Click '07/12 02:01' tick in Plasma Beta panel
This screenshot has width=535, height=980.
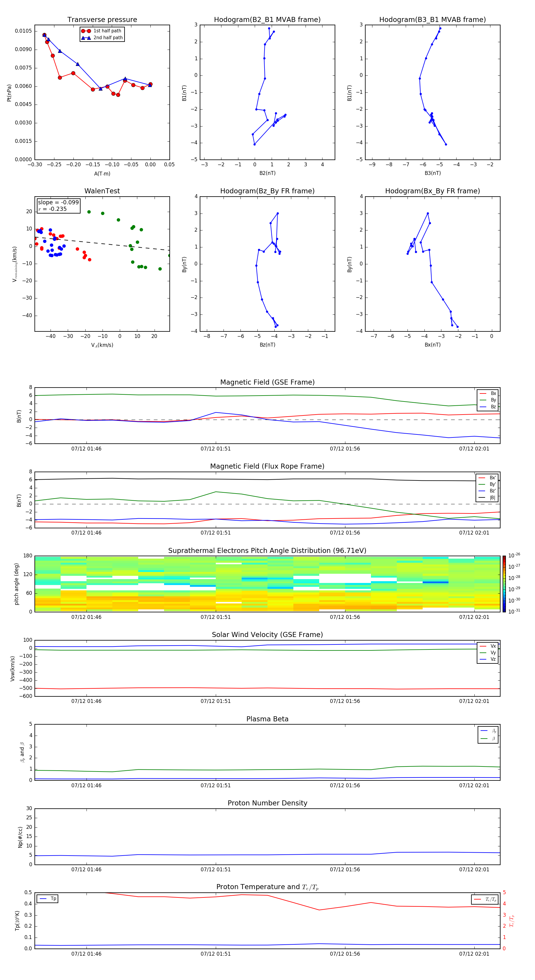point(474,785)
